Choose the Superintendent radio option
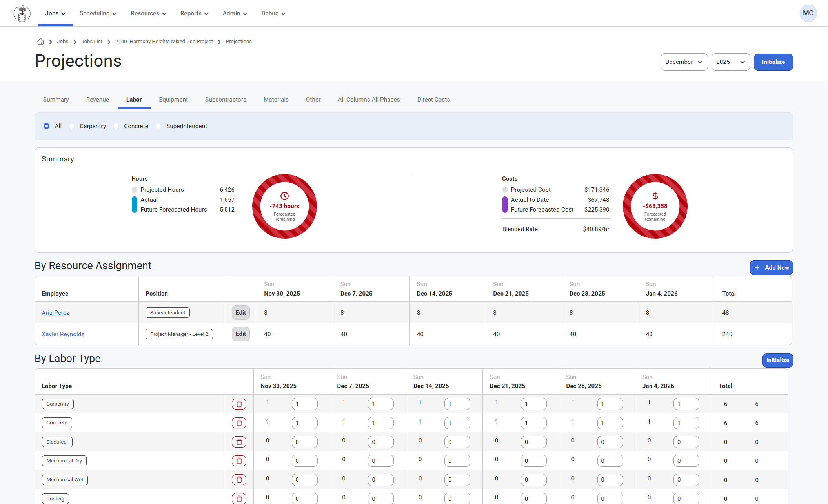This screenshot has width=828, height=504. click(158, 126)
